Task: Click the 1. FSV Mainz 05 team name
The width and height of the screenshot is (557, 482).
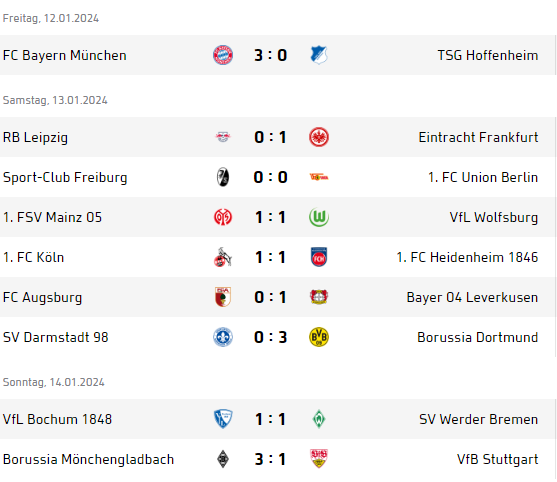Action: 52,217
